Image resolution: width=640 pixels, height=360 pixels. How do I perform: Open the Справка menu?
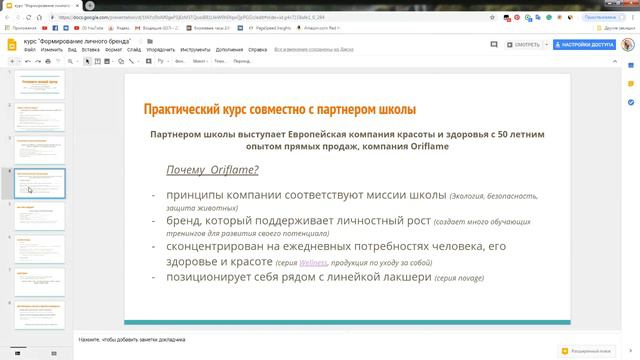coord(258,50)
